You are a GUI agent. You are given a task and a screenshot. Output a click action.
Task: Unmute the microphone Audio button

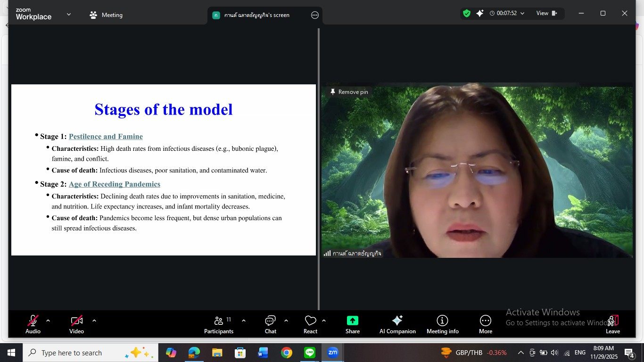tap(33, 324)
